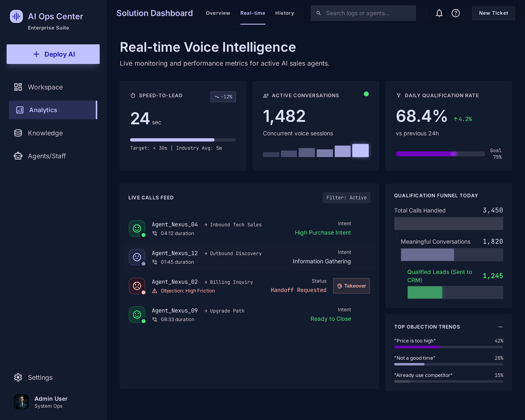This screenshot has width=525, height=420.
Task: Open the Top Objection Trends more options menu
Action: pos(500,327)
